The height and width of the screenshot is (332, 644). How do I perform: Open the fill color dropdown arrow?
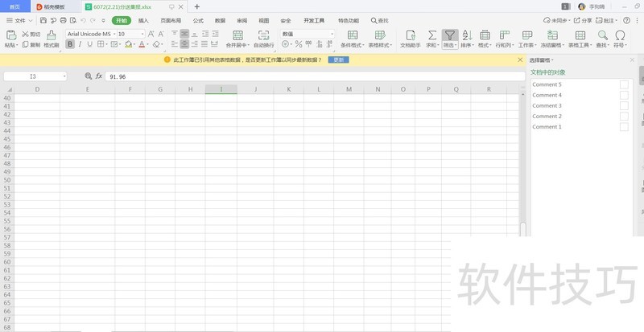coord(134,45)
